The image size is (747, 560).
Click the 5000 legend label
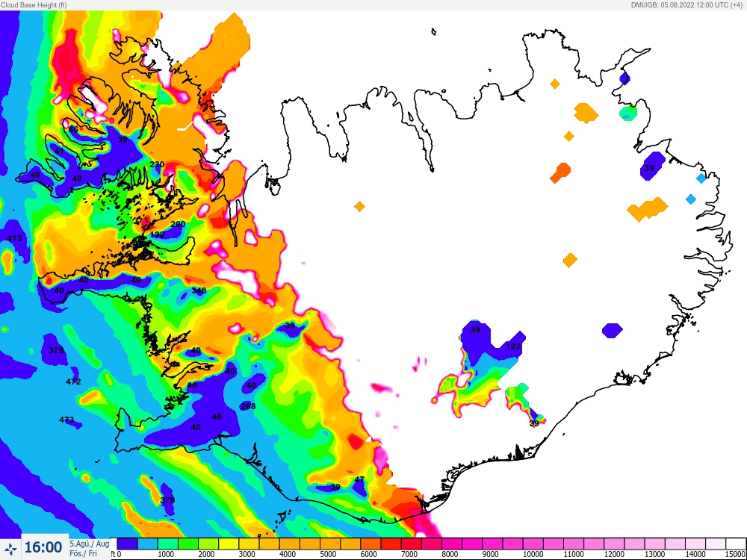[328, 554]
